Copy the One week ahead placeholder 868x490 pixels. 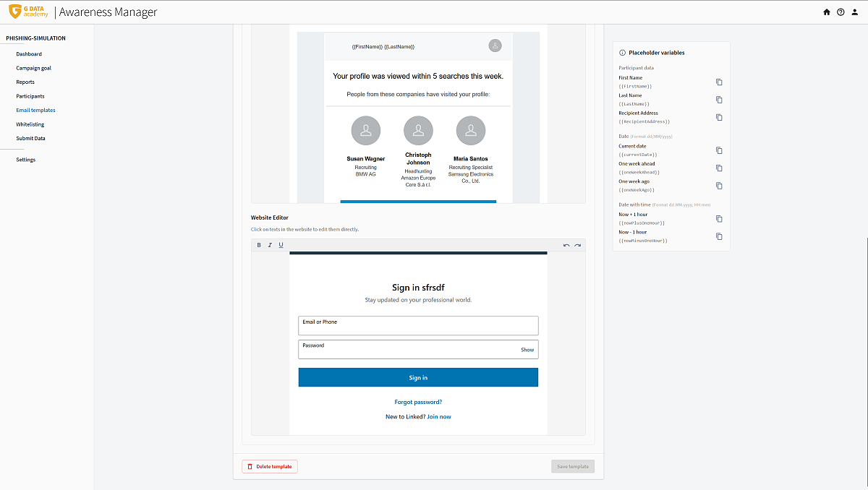click(719, 168)
